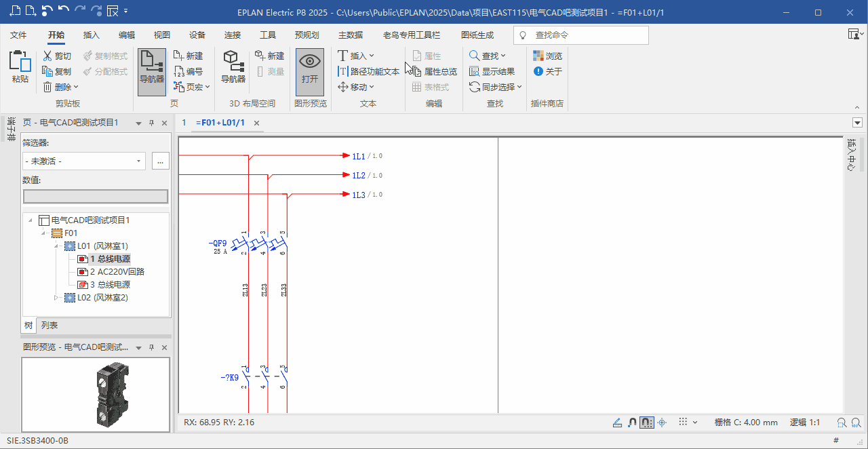Toggle 图形预览 打开 eye button

310,67
